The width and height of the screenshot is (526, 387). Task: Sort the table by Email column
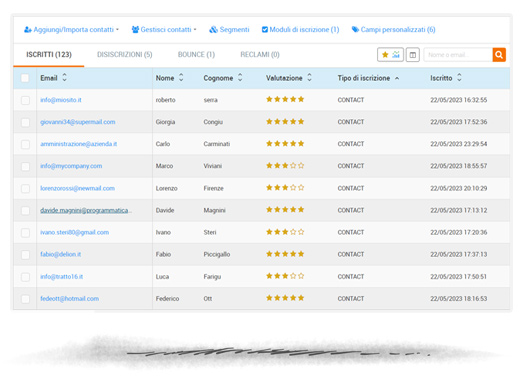coord(54,78)
